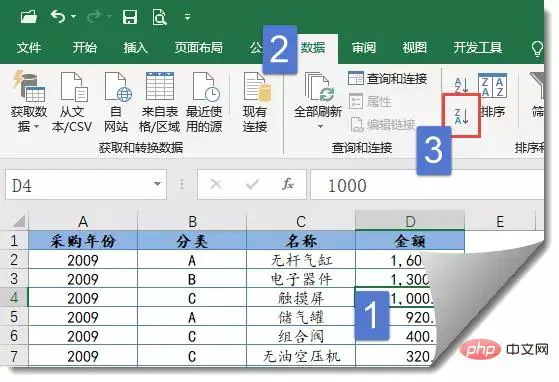The width and height of the screenshot is (559, 382).
Task: Switch to the 插入 tab
Action: 135,47
